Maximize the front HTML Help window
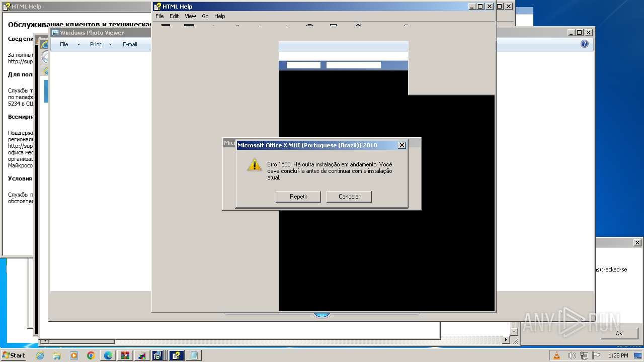This screenshot has width=644, height=362. pyautogui.click(x=480, y=7)
